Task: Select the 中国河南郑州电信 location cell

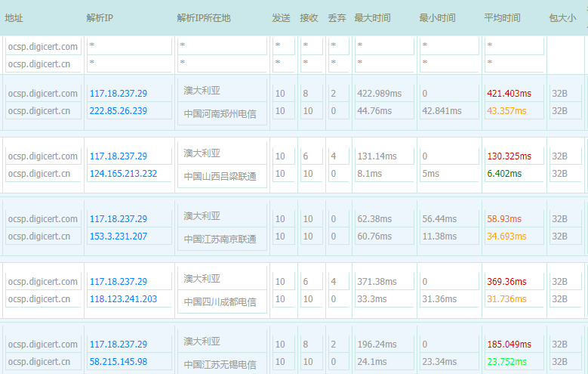Action: coord(220,114)
